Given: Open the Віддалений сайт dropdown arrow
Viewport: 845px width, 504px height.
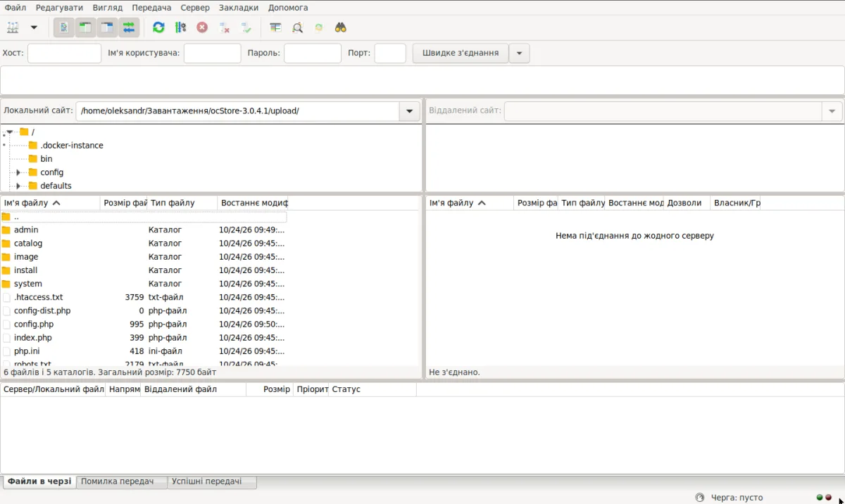Looking at the screenshot, I should [832, 111].
